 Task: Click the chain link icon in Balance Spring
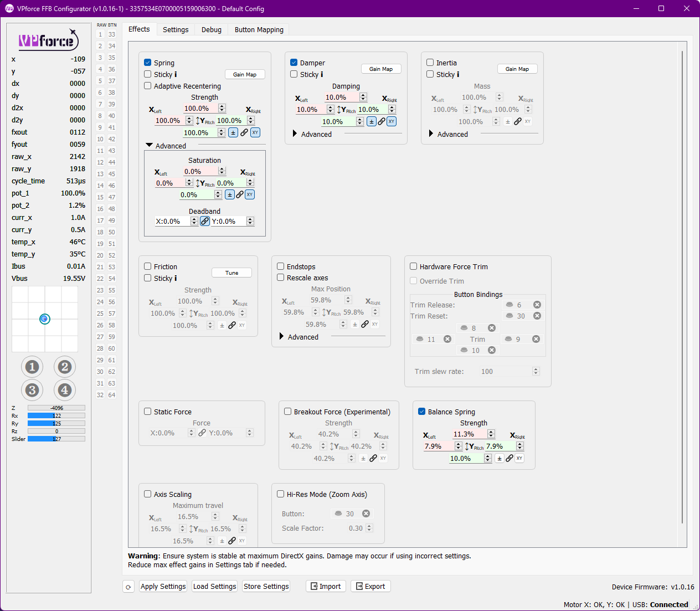point(509,458)
